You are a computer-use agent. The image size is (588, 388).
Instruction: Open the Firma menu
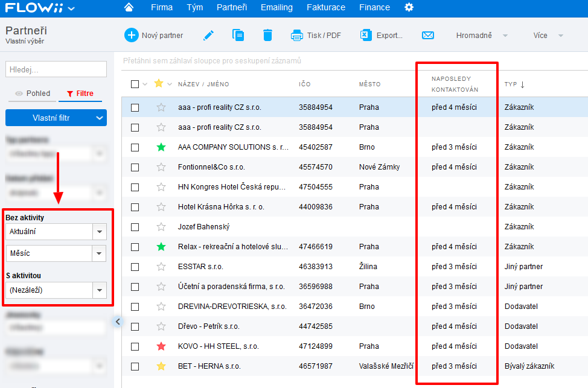point(162,7)
